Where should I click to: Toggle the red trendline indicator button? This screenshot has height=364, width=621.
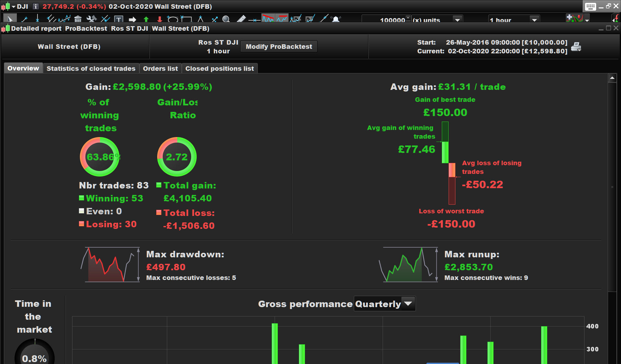pyautogui.click(x=268, y=19)
